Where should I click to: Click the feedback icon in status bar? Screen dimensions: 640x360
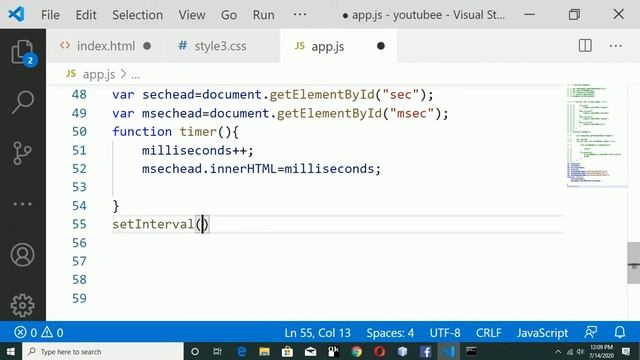click(590, 332)
